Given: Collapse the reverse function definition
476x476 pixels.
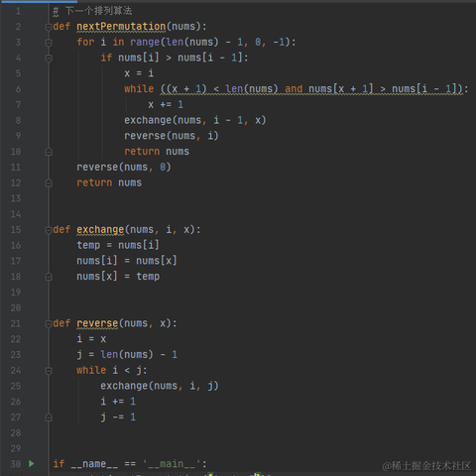Looking at the screenshot, I should pos(49,323).
